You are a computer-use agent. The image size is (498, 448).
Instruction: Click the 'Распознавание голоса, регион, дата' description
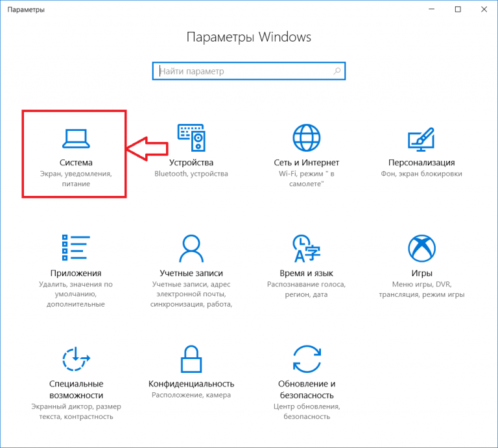point(307,289)
